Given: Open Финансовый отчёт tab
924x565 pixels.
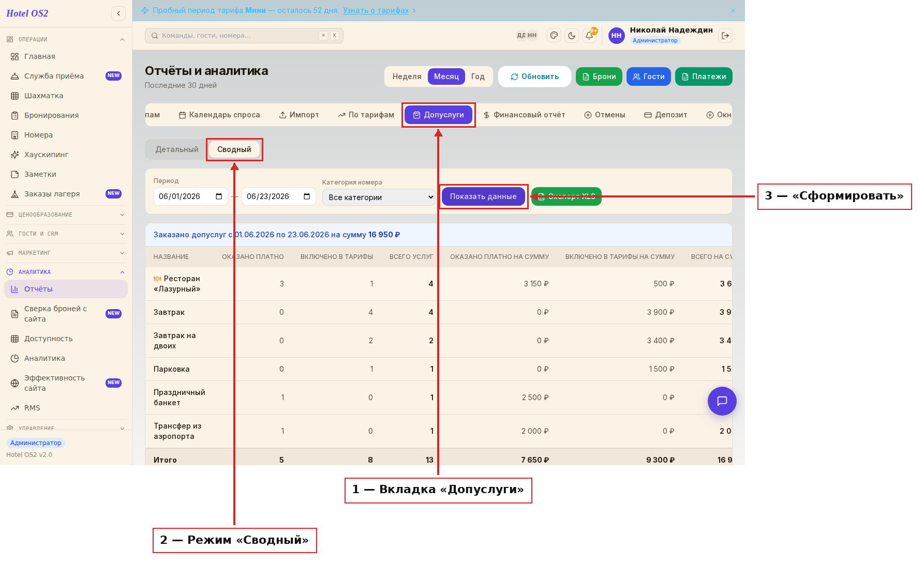Looking at the screenshot, I should coord(524,115).
